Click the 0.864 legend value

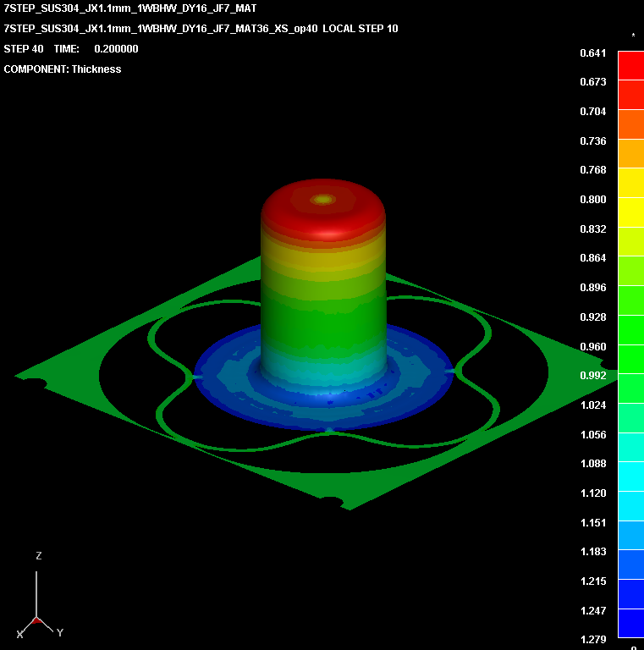tap(592, 258)
